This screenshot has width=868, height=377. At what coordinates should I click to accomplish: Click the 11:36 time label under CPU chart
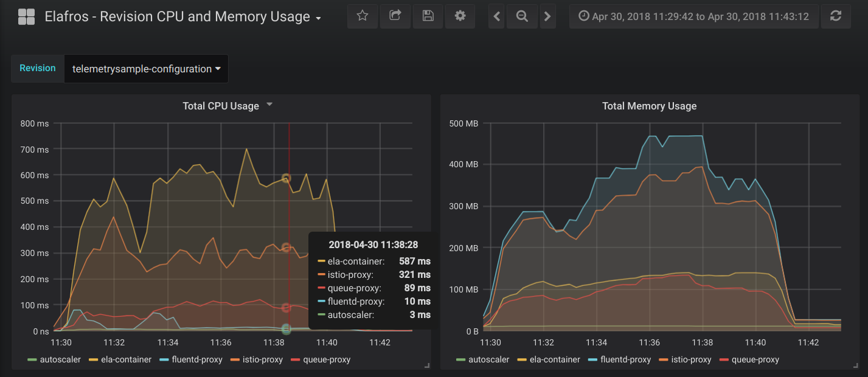(x=221, y=342)
